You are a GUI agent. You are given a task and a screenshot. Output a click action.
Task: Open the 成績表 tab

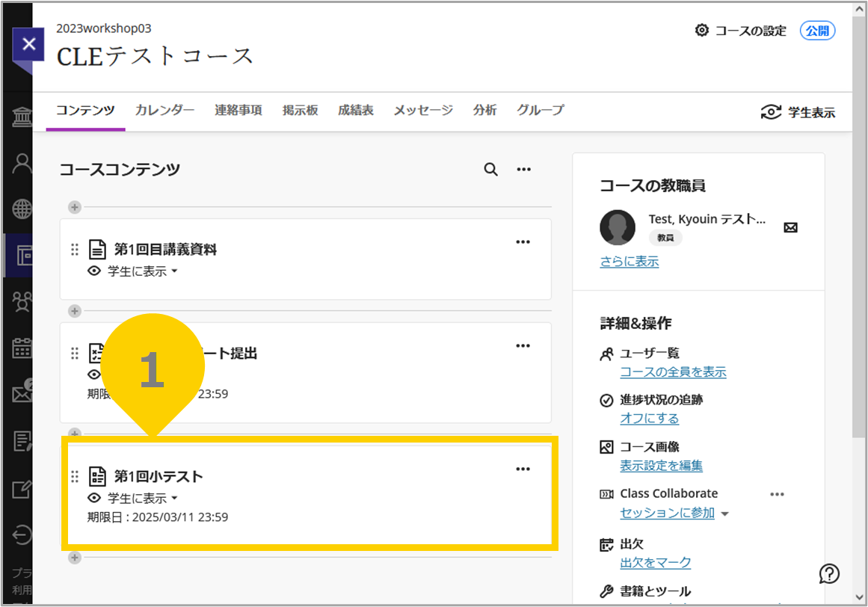pyautogui.click(x=355, y=110)
